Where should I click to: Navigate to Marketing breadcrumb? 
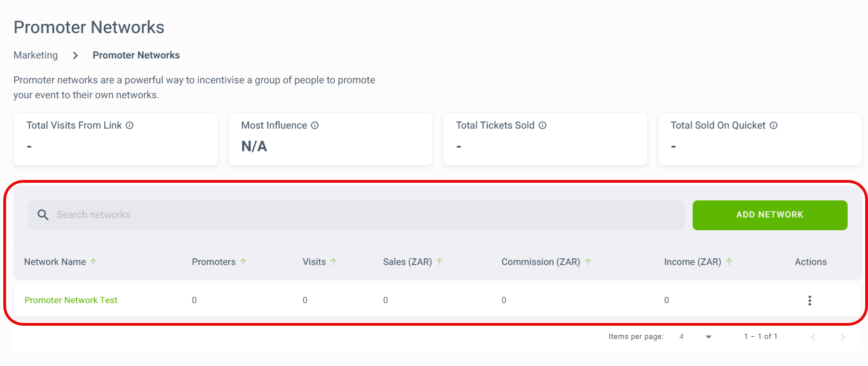coord(36,55)
